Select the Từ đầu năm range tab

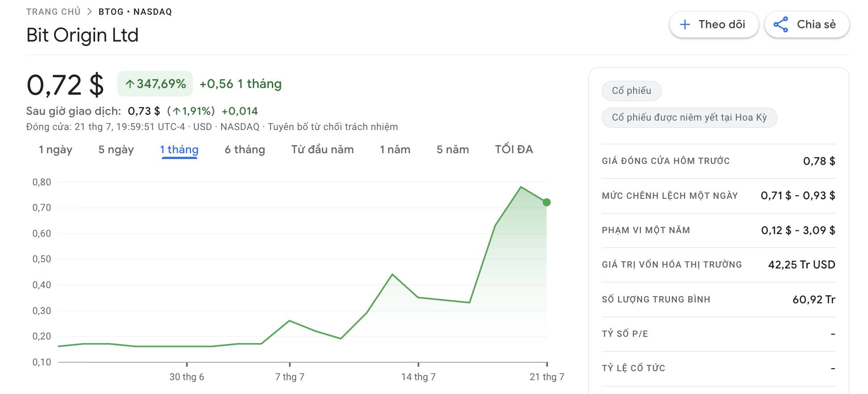[322, 150]
